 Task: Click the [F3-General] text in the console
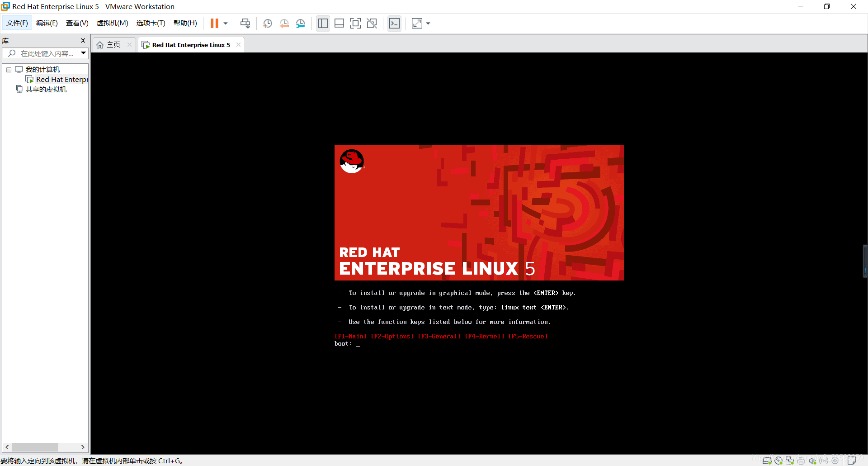pyautogui.click(x=439, y=337)
